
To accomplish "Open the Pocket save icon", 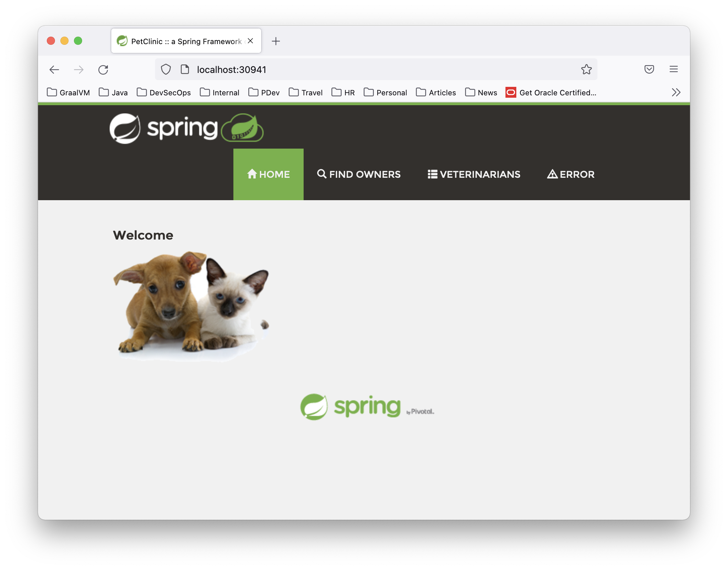I will tap(649, 70).
